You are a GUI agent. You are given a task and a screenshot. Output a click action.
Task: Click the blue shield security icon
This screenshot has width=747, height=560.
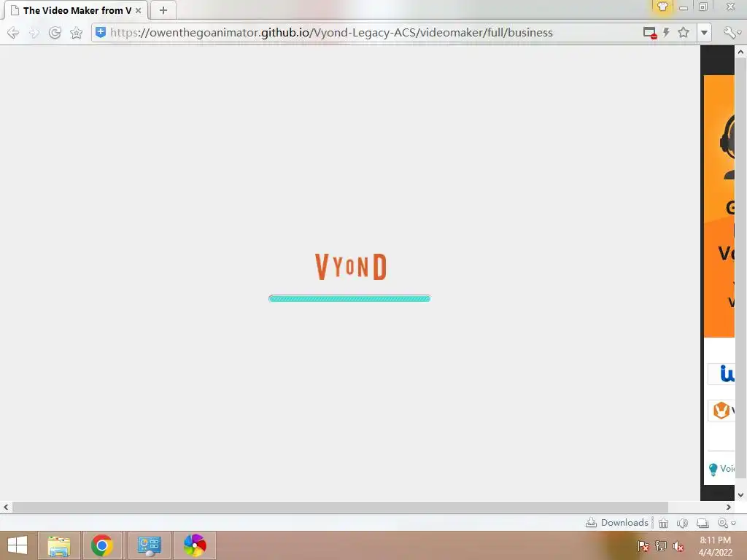(101, 32)
